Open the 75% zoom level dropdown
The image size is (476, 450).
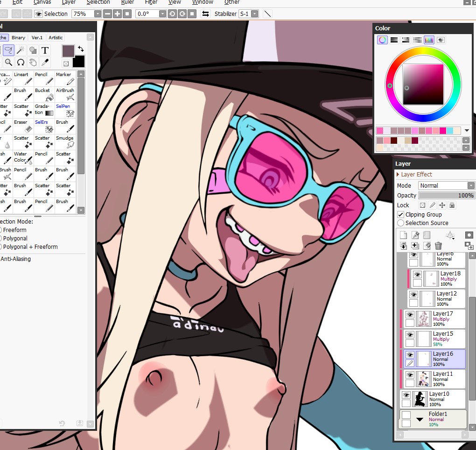(98, 14)
